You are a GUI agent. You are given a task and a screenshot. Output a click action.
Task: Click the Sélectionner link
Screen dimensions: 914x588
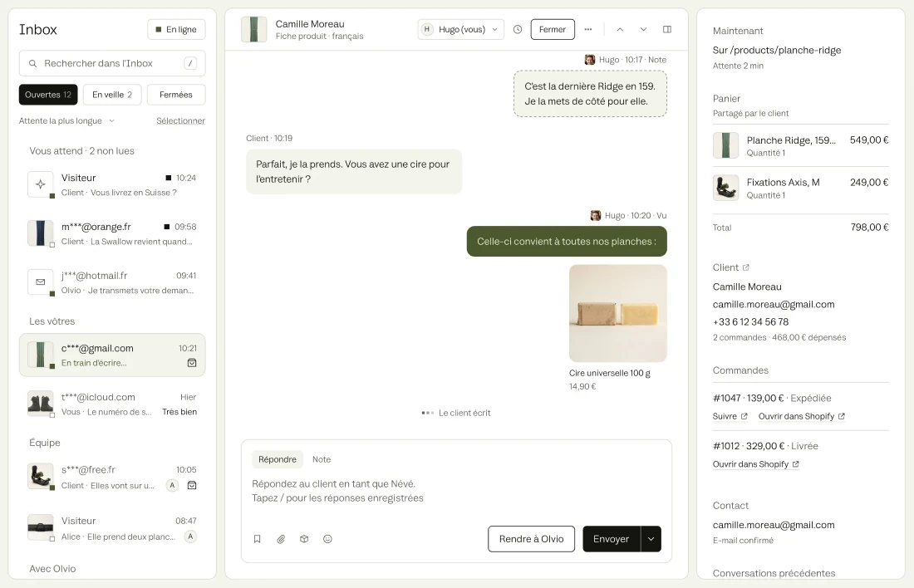[180, 121]
